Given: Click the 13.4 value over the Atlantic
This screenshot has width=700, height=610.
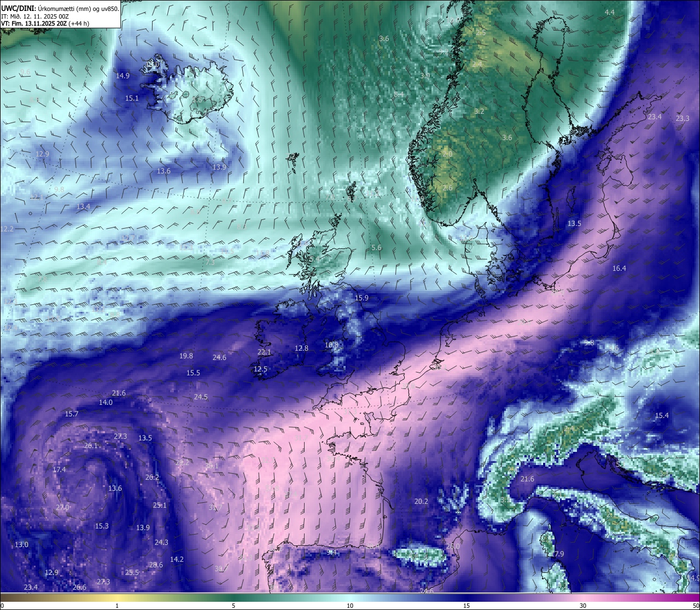Looking at the screenshot, I should click(83, 207).
